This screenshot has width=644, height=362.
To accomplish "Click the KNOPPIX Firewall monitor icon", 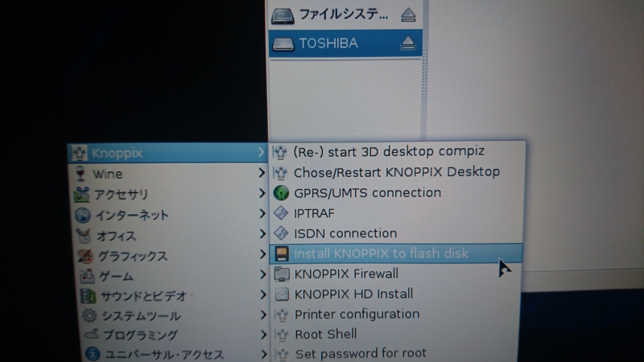I will click(x=282, y=274).
